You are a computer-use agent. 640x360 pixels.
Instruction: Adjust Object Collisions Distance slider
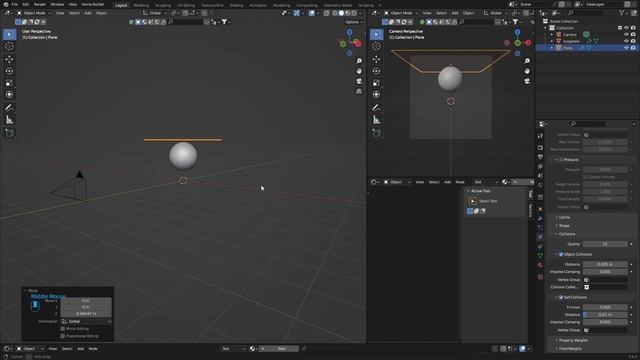pyautogui.click(x=605, y=264)
